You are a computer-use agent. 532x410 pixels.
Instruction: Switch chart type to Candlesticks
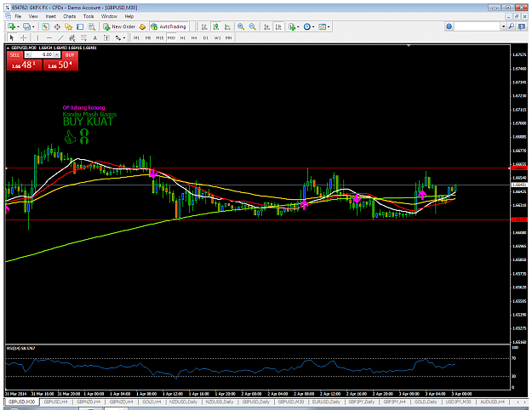pos(216,26)
